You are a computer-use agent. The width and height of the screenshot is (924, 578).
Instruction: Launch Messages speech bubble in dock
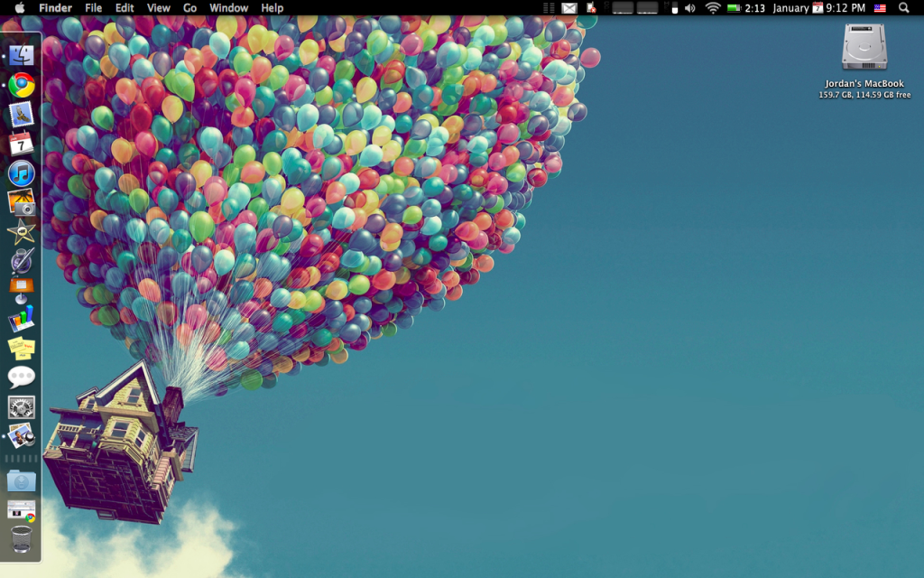click(22, 378)
